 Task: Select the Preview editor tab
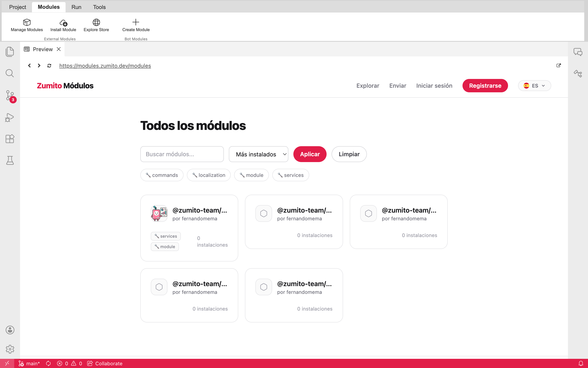click(42, 49)
